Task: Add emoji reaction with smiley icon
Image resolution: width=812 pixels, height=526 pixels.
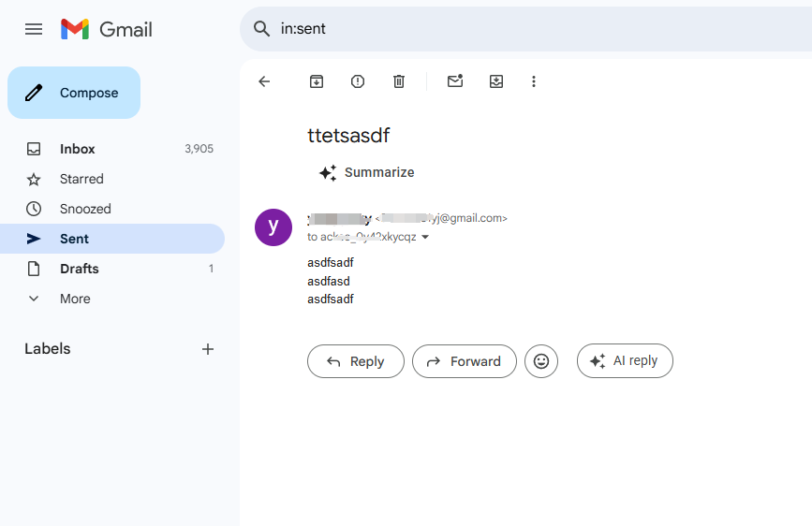Action: tap(541, 361)
